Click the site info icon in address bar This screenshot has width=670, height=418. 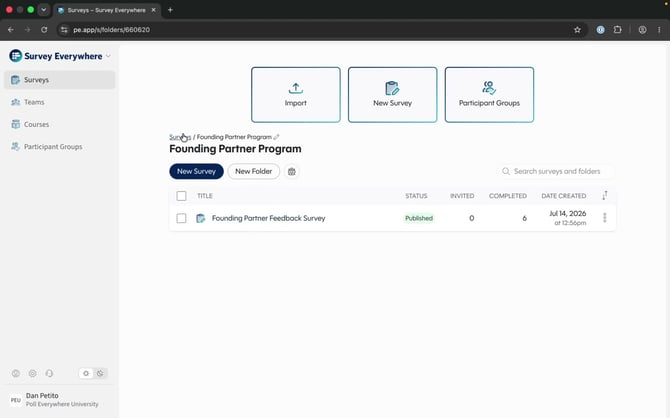pyautogui.click(x=64, y=29)
